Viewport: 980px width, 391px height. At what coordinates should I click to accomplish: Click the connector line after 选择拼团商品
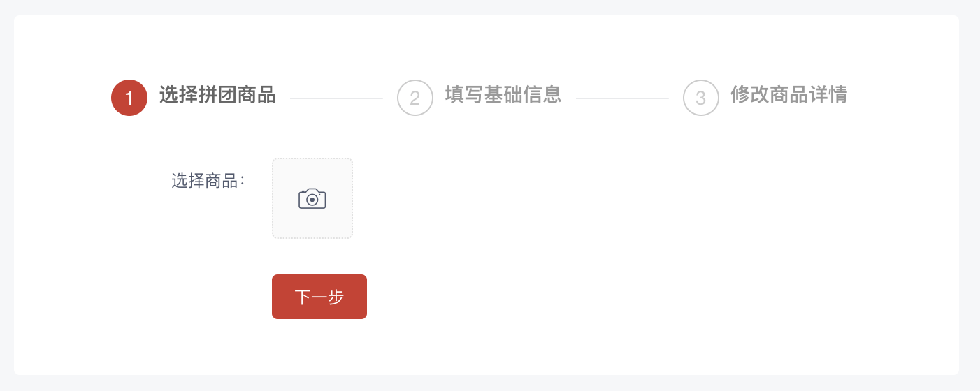click(336, 98)
